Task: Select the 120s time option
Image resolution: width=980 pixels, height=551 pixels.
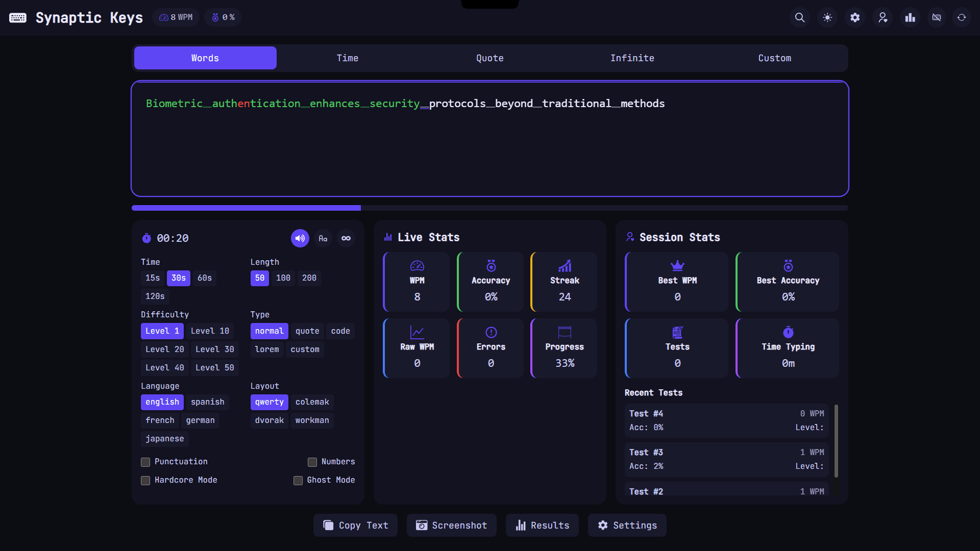Action: 155,296
